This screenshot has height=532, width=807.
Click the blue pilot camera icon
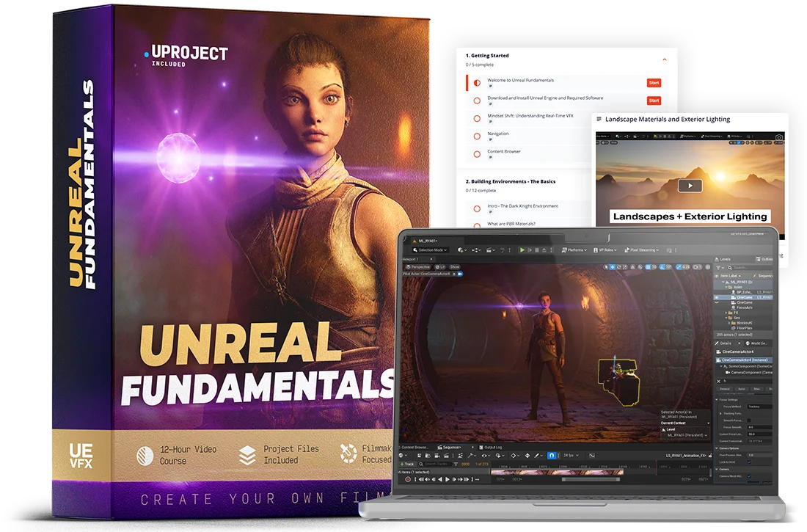[460, 274]
